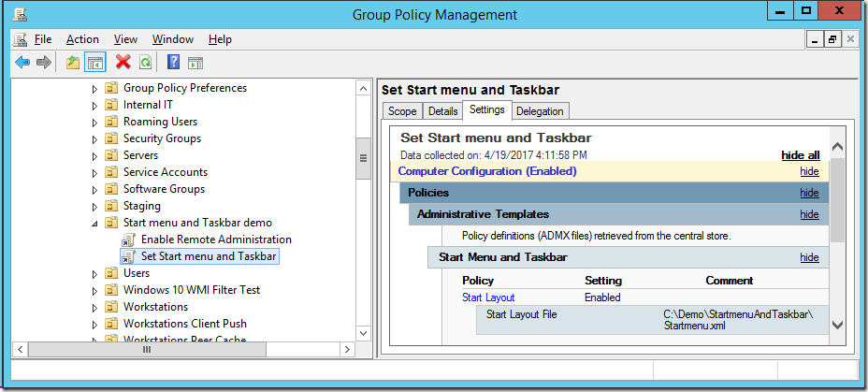Toggle the Show/Hide Console Tree icon
This screenshot has width=868, height=392.
pyautogui.click(x=94, y=63)
